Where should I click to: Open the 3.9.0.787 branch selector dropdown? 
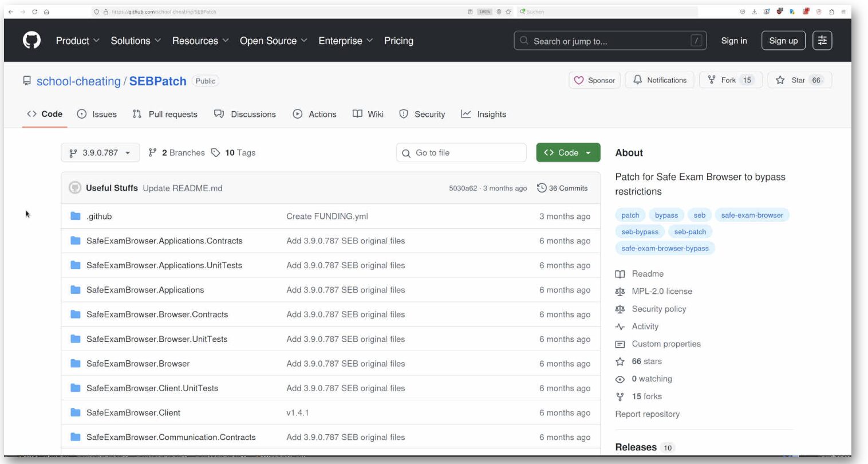point(100,153)
